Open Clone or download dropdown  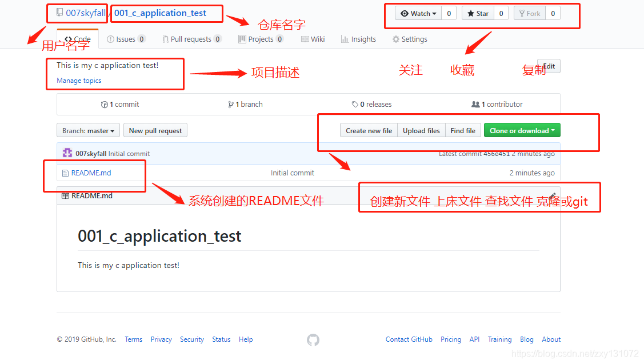(x=522, y=131)
